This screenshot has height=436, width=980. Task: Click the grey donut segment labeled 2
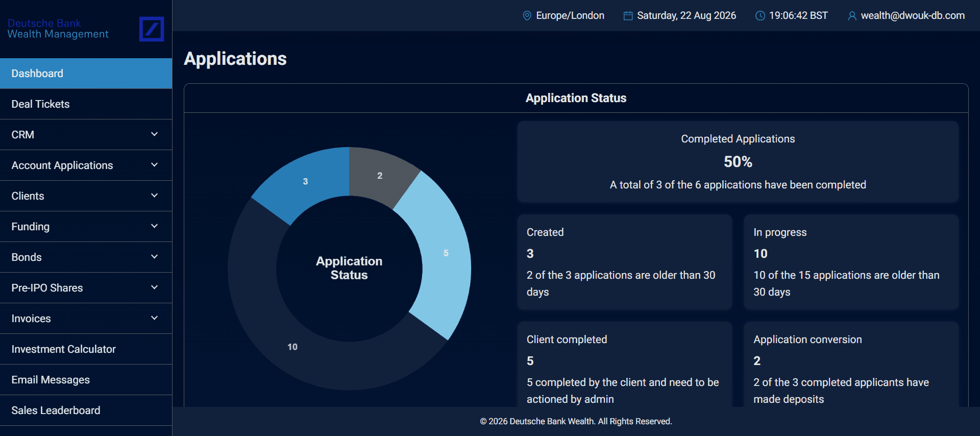380,175
